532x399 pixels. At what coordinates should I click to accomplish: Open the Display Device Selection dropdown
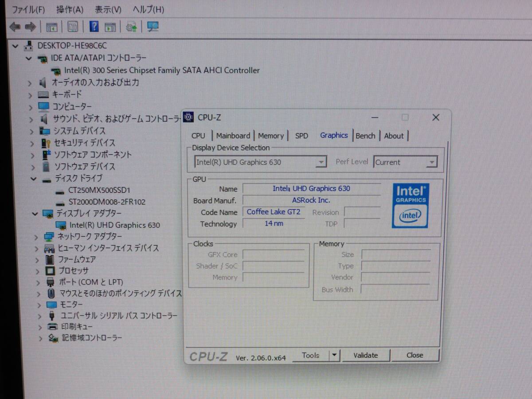(x=321, y=162)
